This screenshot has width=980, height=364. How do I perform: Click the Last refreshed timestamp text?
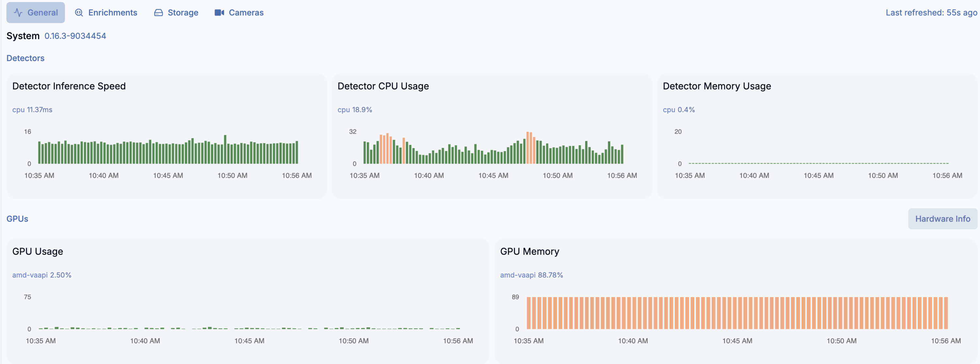[931, 12]
